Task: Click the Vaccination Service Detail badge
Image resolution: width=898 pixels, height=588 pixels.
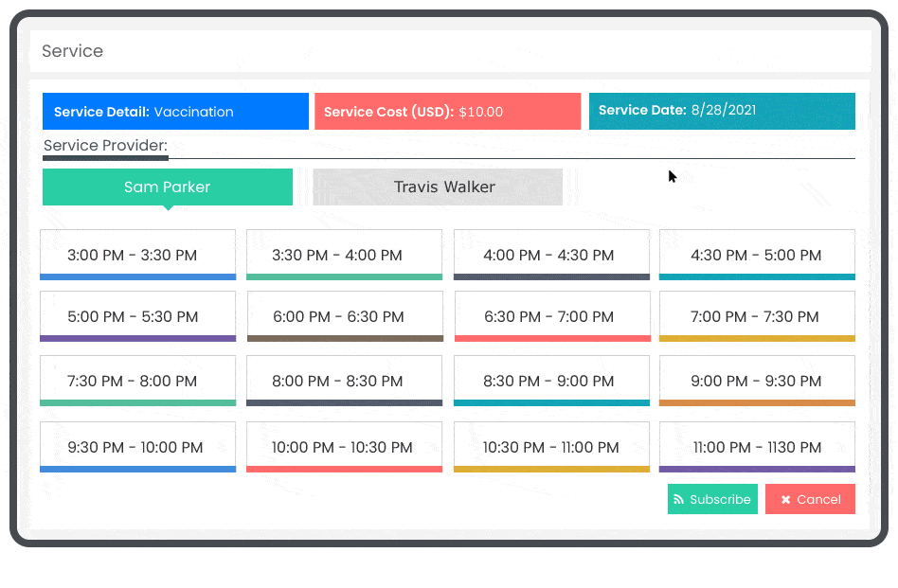Action: click(175, 111)
